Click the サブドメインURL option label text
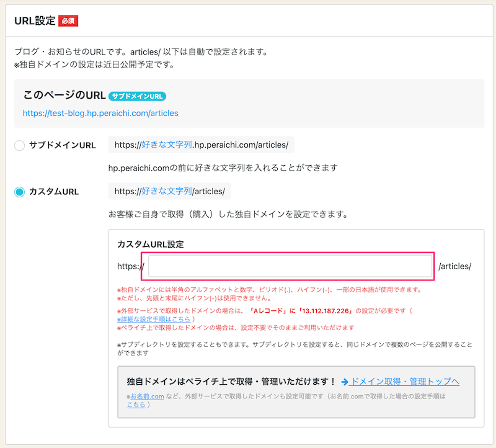Screen dimensions: 496x448 [62, 145]
